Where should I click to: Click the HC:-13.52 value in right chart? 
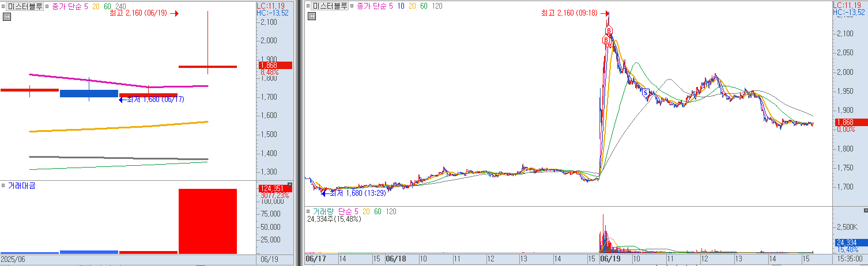click(x=850, y=12)
